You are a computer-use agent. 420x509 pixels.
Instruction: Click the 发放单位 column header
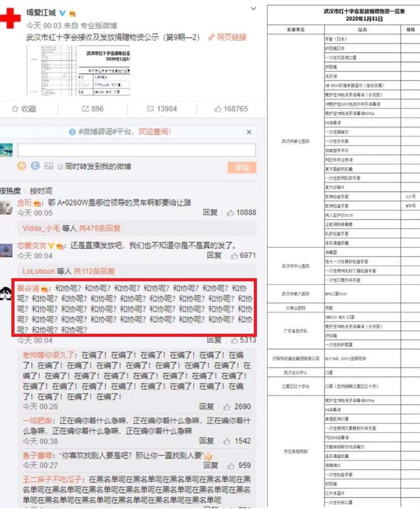click(296, 29)
